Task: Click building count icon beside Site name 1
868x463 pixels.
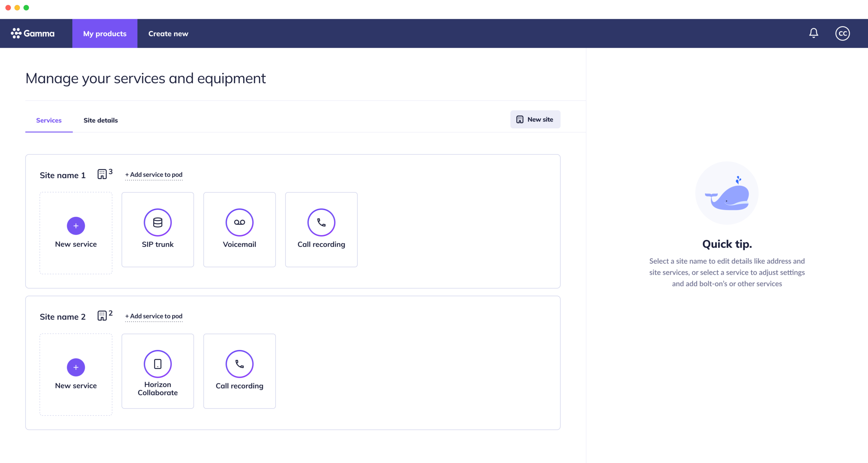Action: [102, 174]
